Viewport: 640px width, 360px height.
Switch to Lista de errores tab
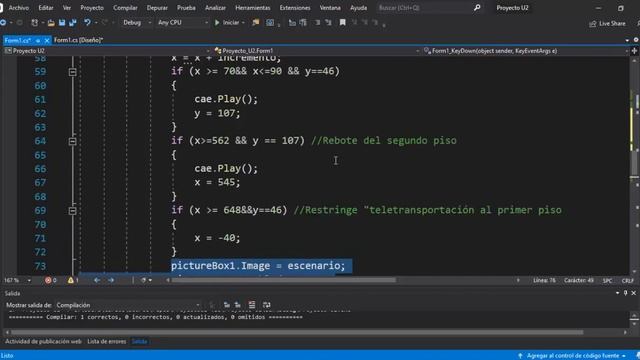[107, 342]
